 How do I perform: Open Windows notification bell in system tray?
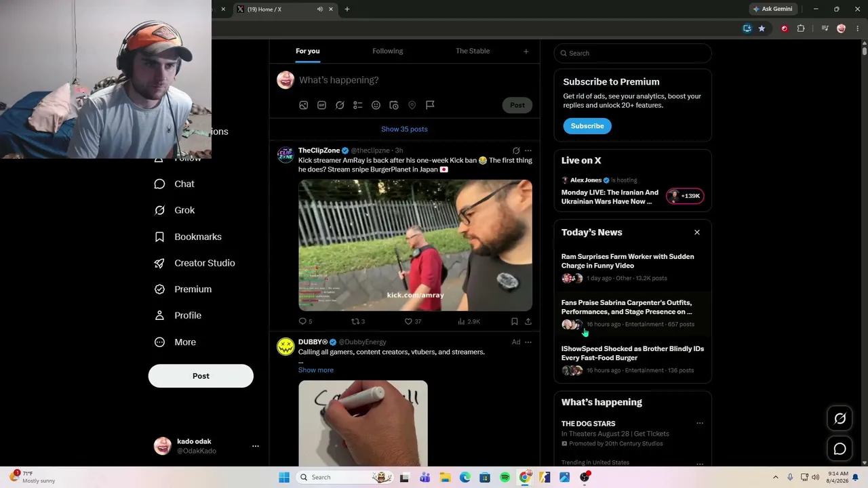point(856,477)
